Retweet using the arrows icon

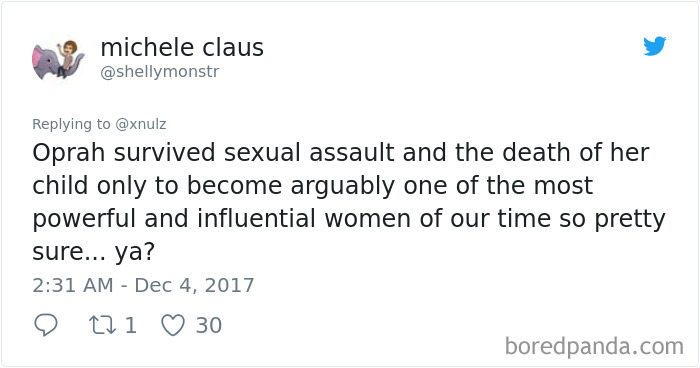102,325
